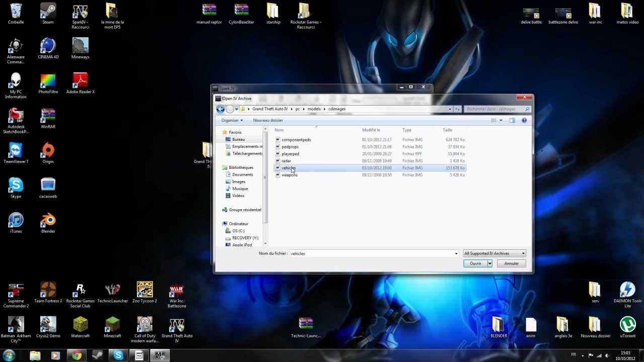This screenshot has width=644, height=362.
Task: Open Images library in the sidebar
Action: (x=238, y=182)
